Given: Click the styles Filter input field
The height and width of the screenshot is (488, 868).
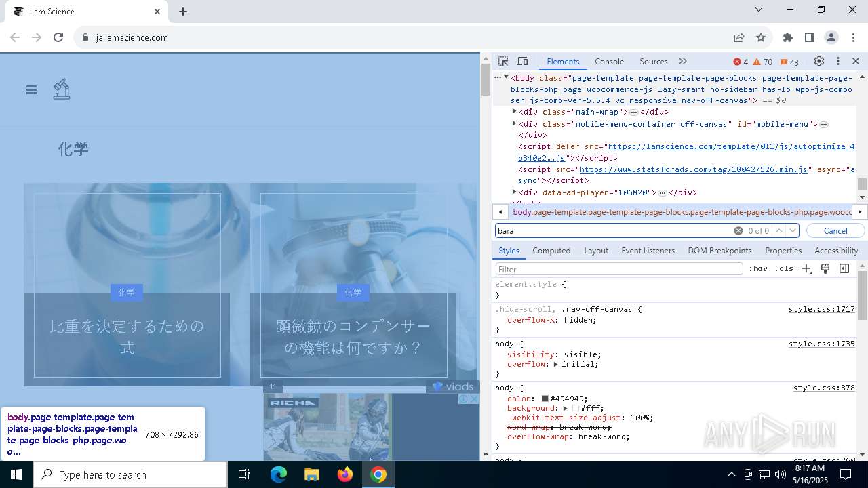Looking at the screenshot, I should coord(619,269).
